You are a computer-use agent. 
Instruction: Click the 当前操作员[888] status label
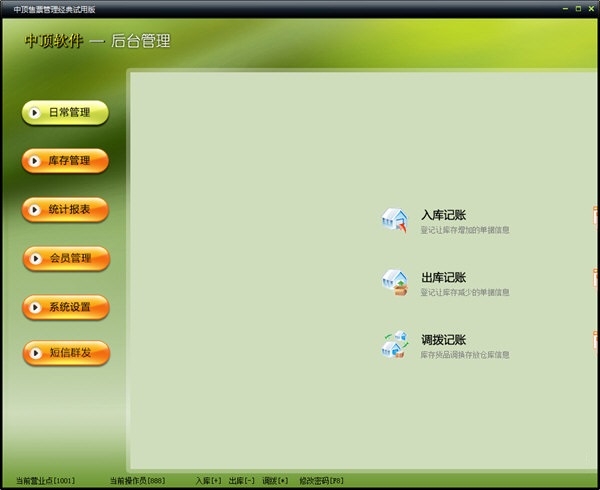tap(137, 480)
